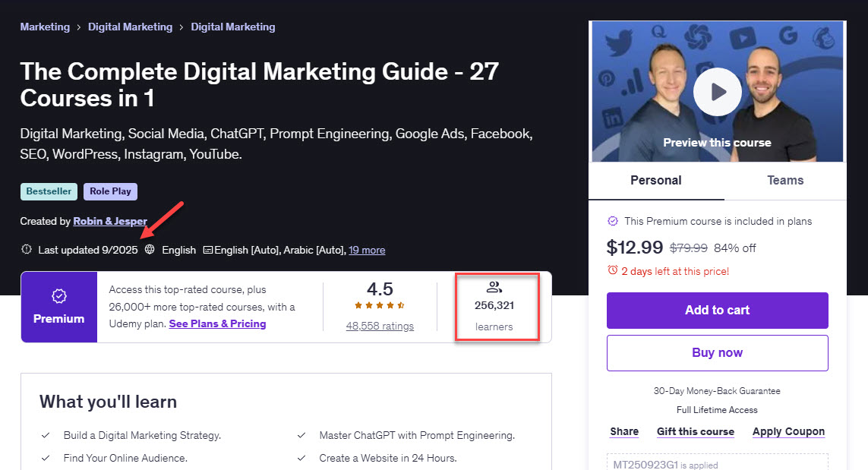The image size is (868, 470).
Task: Click the course preview thumbnail image
Action: 718,92
